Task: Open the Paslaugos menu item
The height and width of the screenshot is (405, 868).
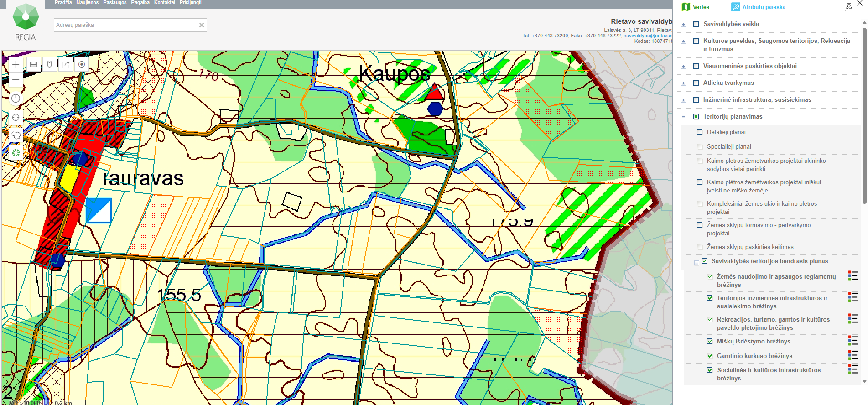Action: 115,3
